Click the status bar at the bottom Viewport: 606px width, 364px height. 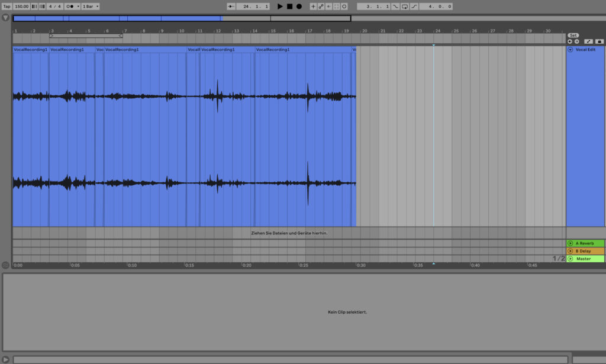click(x=290, y=360)
